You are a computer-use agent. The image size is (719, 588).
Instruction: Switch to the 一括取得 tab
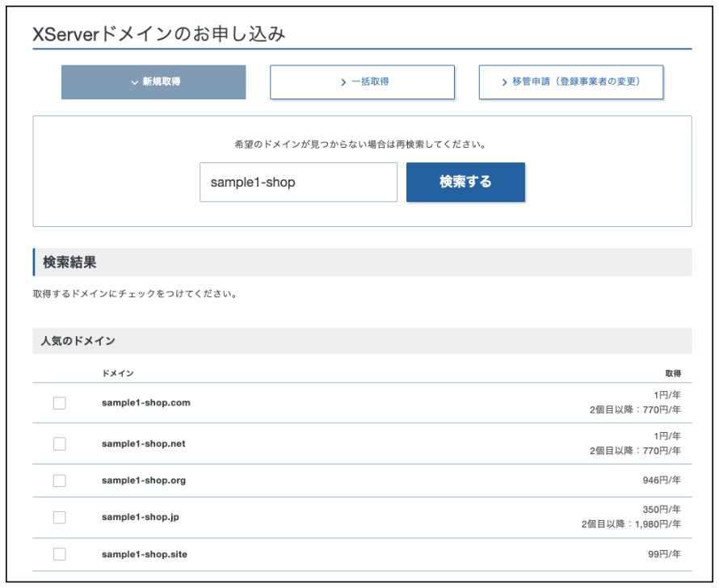click(x=362, y=82)
